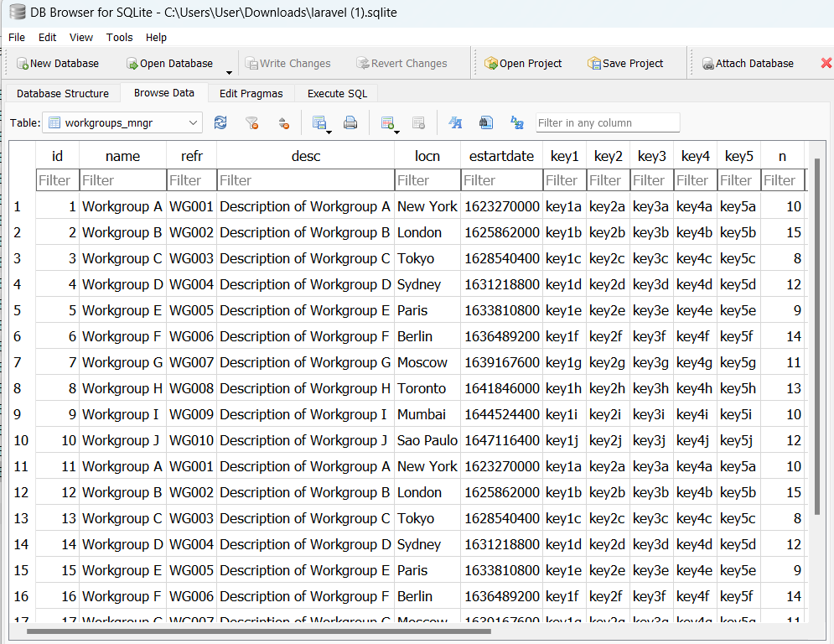Viewport: 834px width, 644px height.
Task: Click the id column filter box
Action: point(58,180)
